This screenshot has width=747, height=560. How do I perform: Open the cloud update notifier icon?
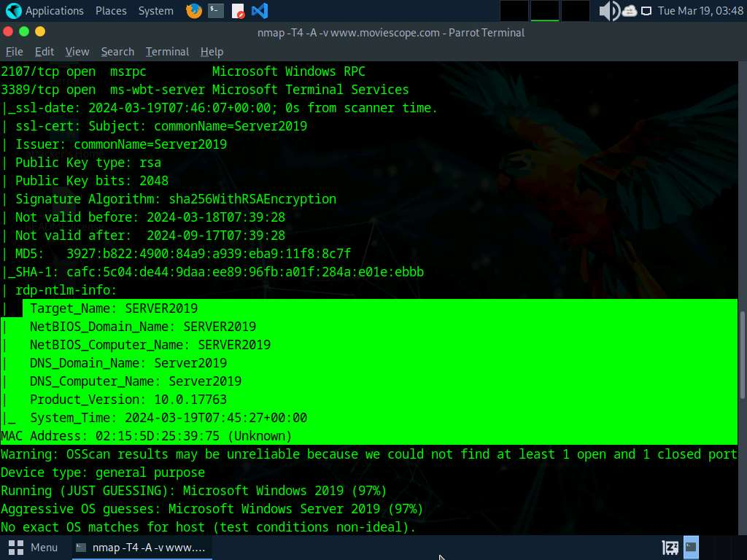[630, 11]
